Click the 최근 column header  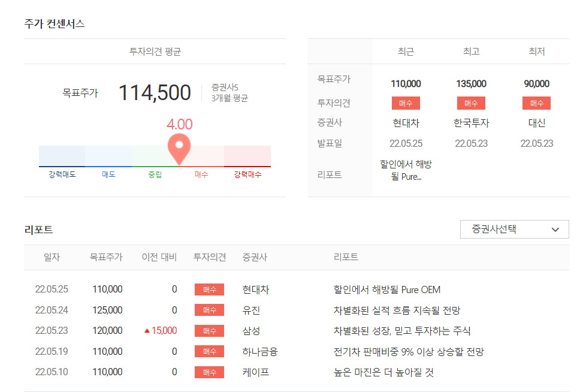point(406,51)
